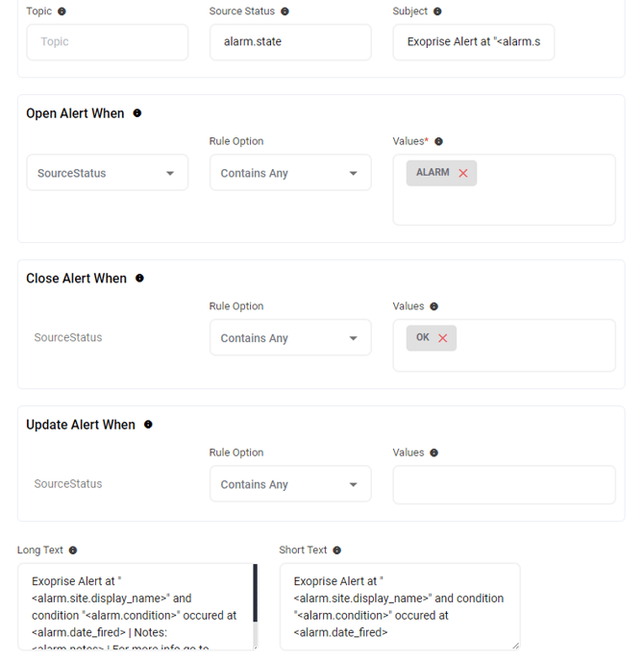644x660 pixels.
Task: Click the empty Values box in Update Alert When
Action: [x=504, y=485]
